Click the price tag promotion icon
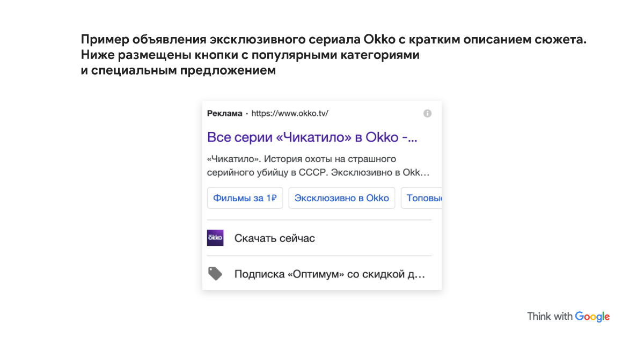The width and height of the screenshot is (644, 337). (215, 274)
